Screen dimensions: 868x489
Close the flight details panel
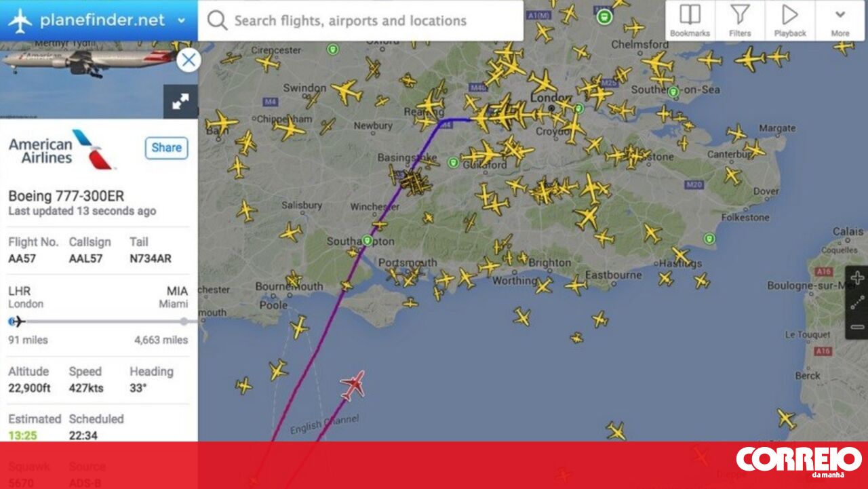click(x=188, y=60)
